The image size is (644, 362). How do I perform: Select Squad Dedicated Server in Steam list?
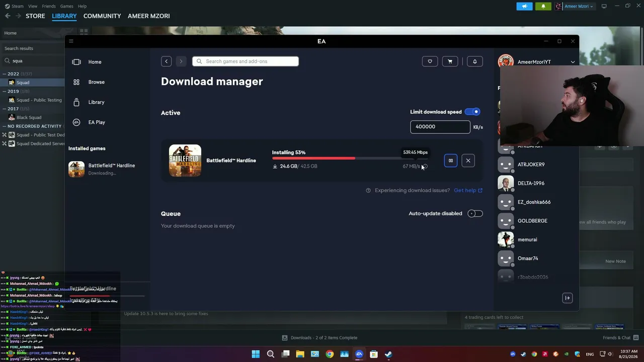point(33,144)
